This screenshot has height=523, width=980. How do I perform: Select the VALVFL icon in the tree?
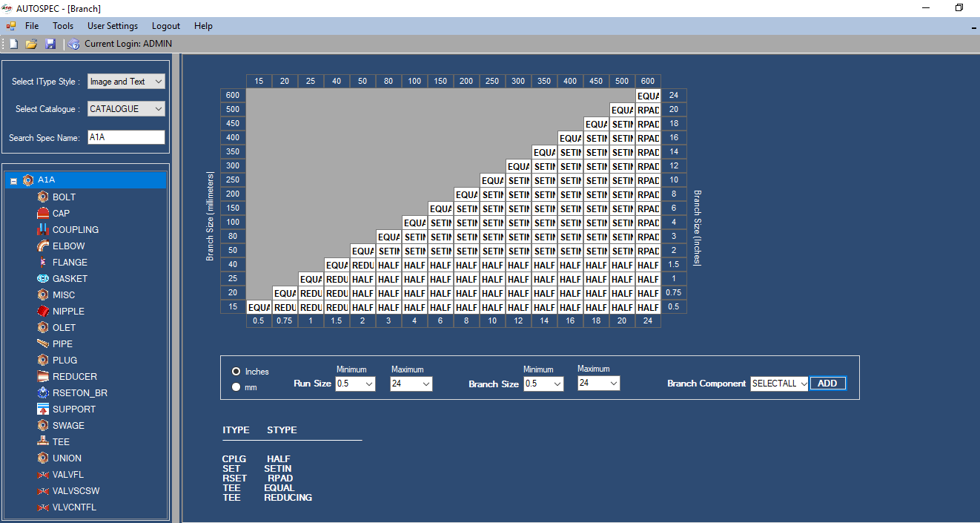pyautogui.click(x=43, y=475)
